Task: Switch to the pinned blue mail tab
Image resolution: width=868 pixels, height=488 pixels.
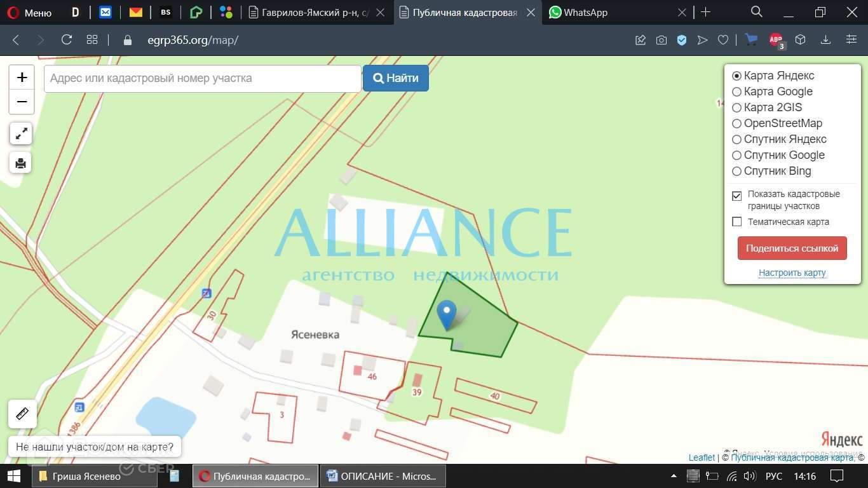Action: click(105, 12)
